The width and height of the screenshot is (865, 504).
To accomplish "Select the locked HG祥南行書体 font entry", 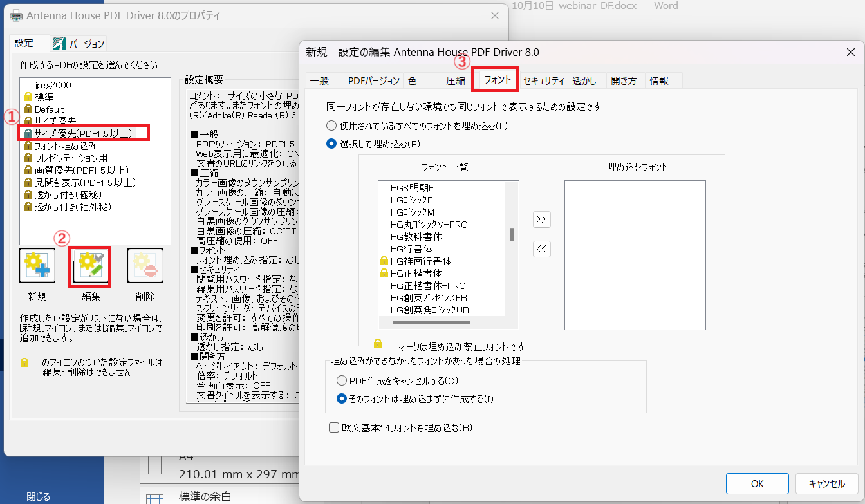I will 420,261.
